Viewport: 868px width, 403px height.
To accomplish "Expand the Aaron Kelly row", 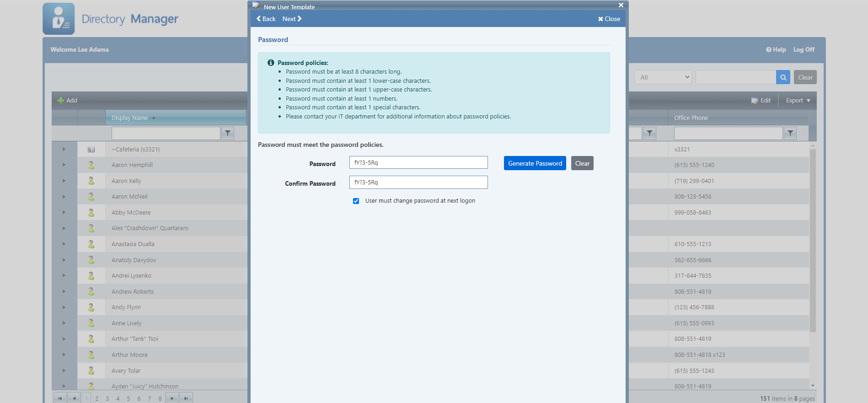I will coord(64,181).
